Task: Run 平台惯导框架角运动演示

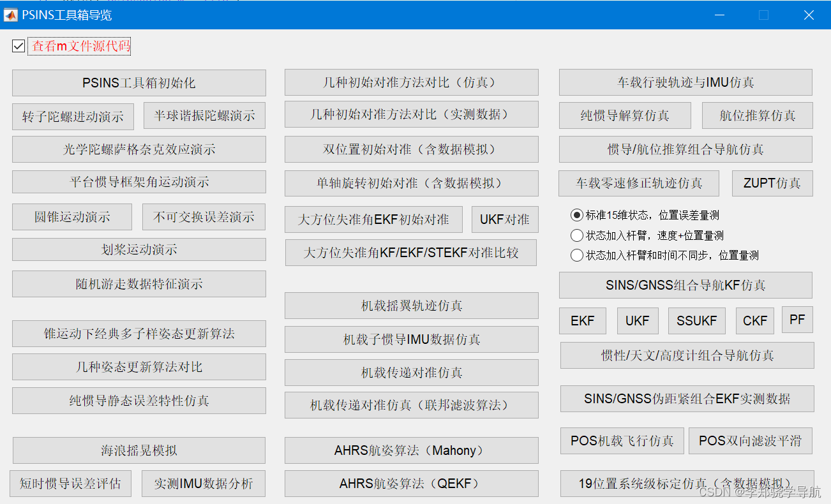Action: pos(139,182)
